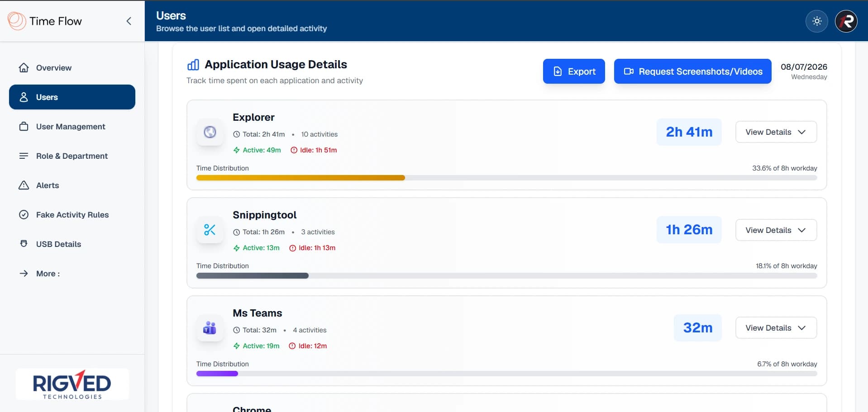Image resolution: width=868 pixels, height=412 pixels.
Task: Expand View Details for Explorer
Action: [776, 132]
